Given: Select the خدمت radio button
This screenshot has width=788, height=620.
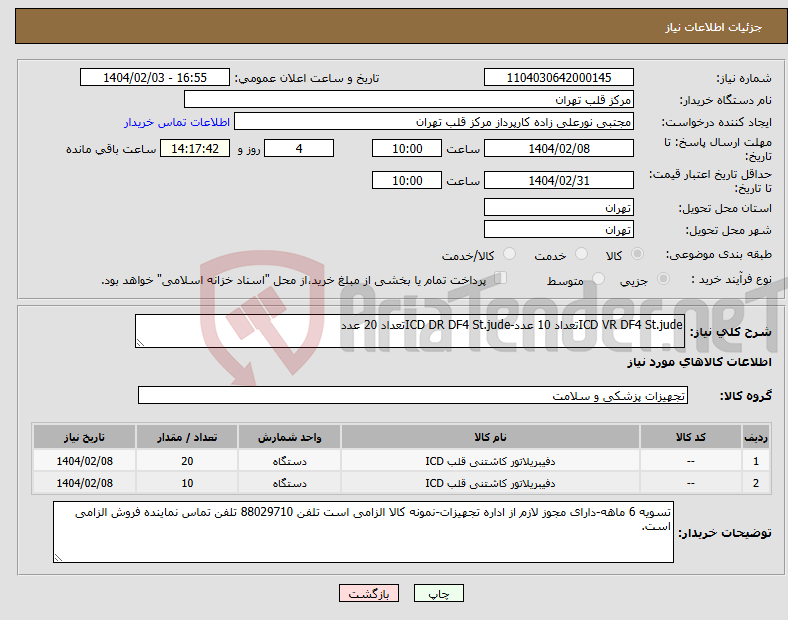Looking at the screenshot, I should tap(581, 254).
